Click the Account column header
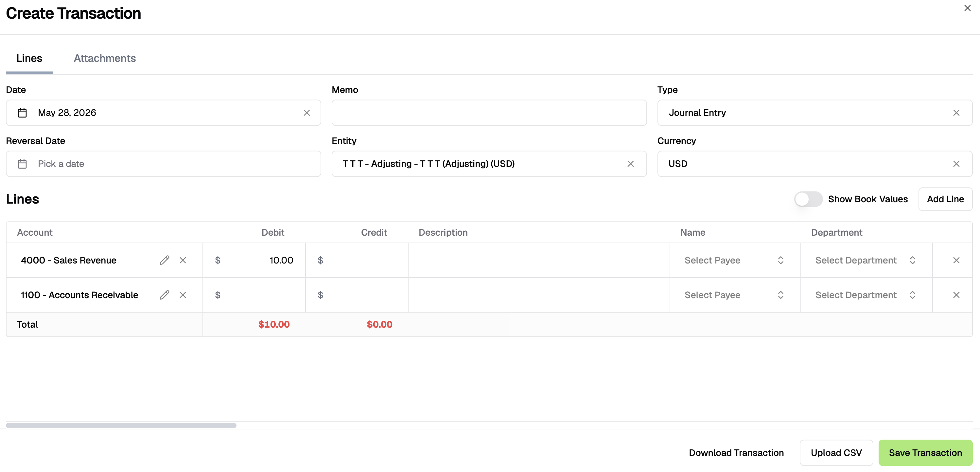The width and height of the screenshot is (980, 472). point(35,233)
